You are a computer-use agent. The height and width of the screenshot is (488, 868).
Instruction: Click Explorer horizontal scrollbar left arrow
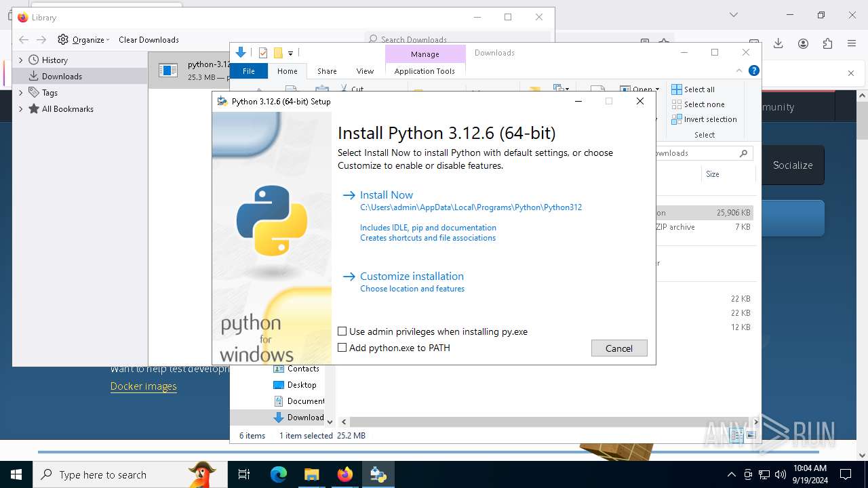tap(344, 422)
